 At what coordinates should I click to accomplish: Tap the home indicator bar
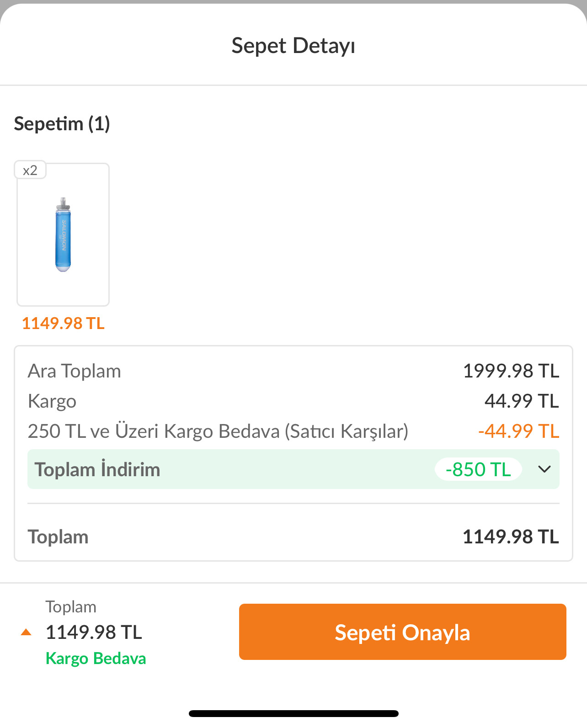point(293,713)
